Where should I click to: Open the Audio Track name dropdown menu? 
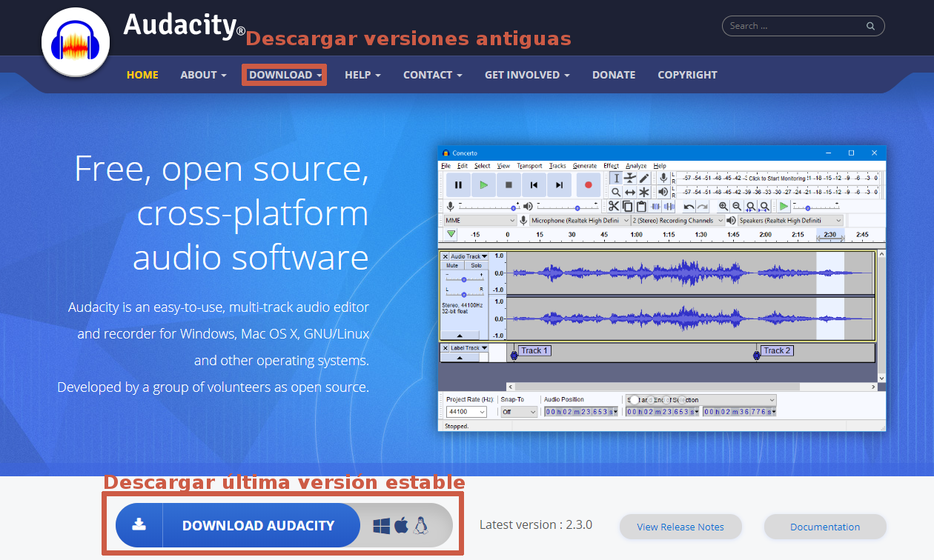click(469, 256)
